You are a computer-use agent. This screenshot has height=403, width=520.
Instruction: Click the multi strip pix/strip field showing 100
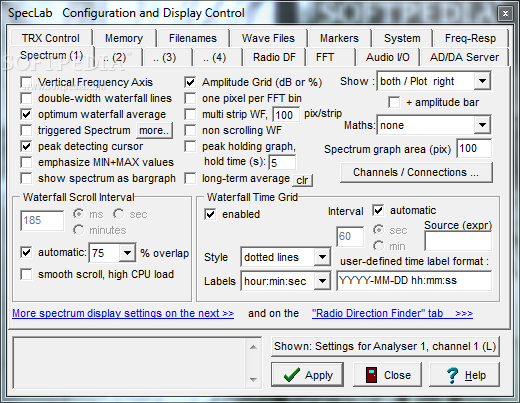click(x=286, y=115)
